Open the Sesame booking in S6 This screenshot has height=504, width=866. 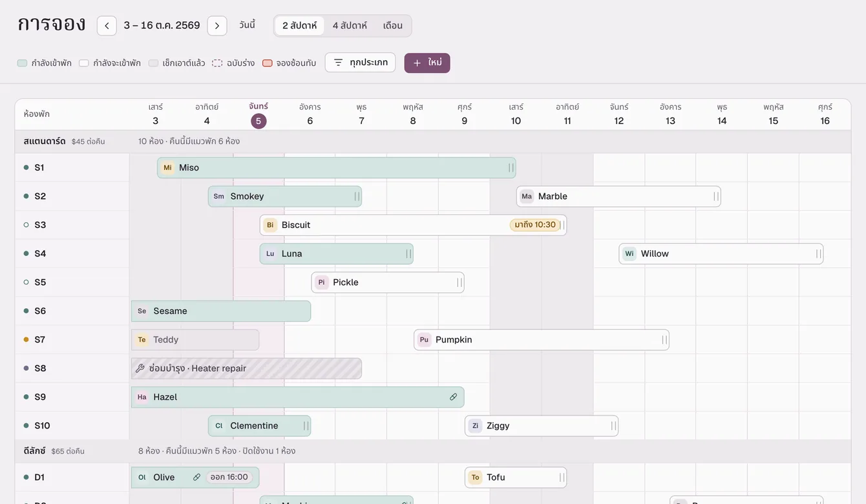221,311
